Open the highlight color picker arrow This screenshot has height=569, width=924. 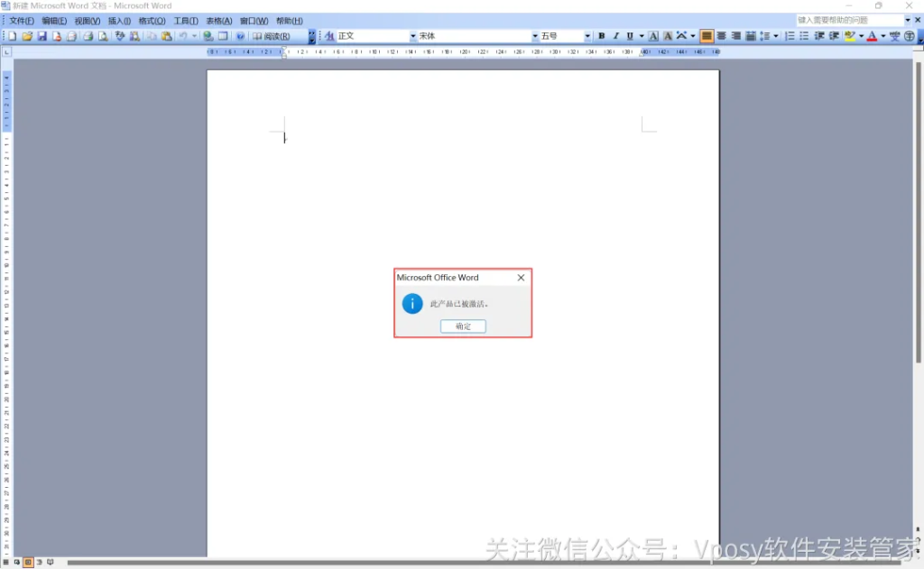(x=861, y=36)
